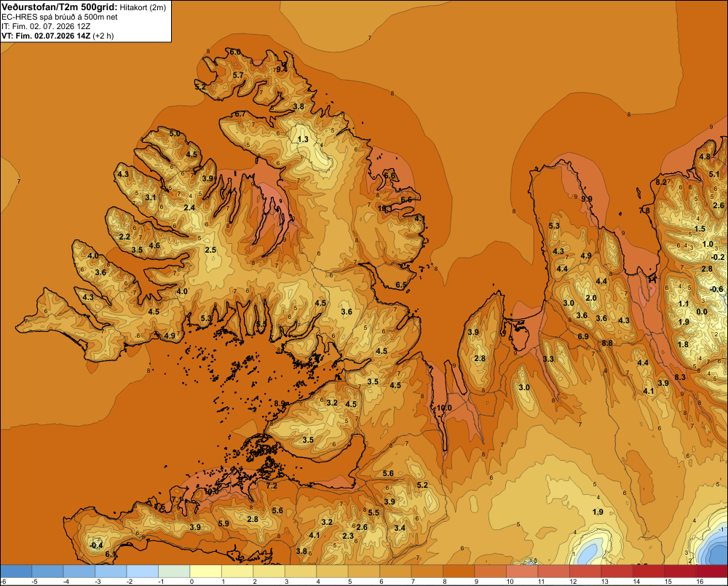This screenshot has width=728, height=586.
Task: Select the 8.9 coastal temperature label
Action: pyautogui.click(x=280, y=403)
